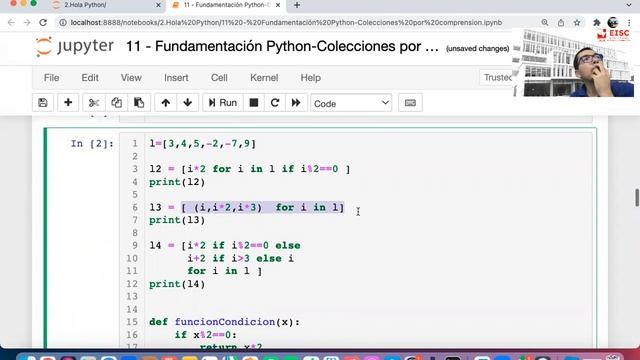Click the code line l=[3,4,5,-2,-7,9]
Screen dimensions: 640x360
(202, 144)
